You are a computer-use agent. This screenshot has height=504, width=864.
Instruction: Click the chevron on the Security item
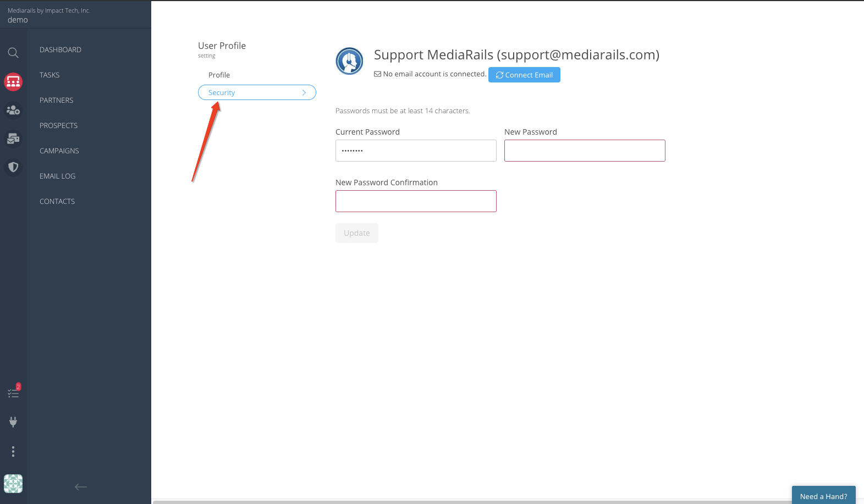(304, 93)
